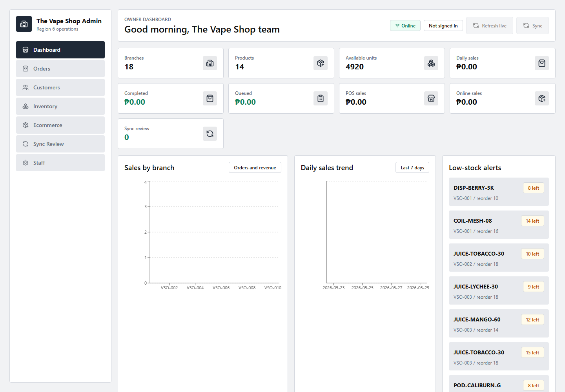The image size is (565, 392).
Task: Click the '14 left' stock badge
Action: point(532,221)
